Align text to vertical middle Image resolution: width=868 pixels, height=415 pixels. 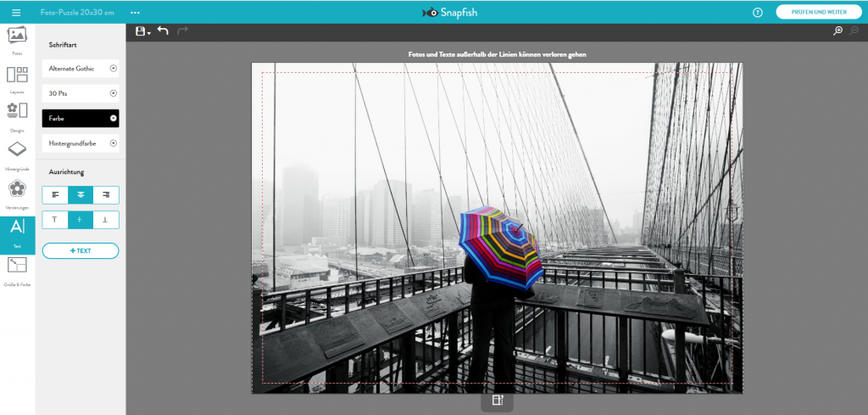coord(81,220)
